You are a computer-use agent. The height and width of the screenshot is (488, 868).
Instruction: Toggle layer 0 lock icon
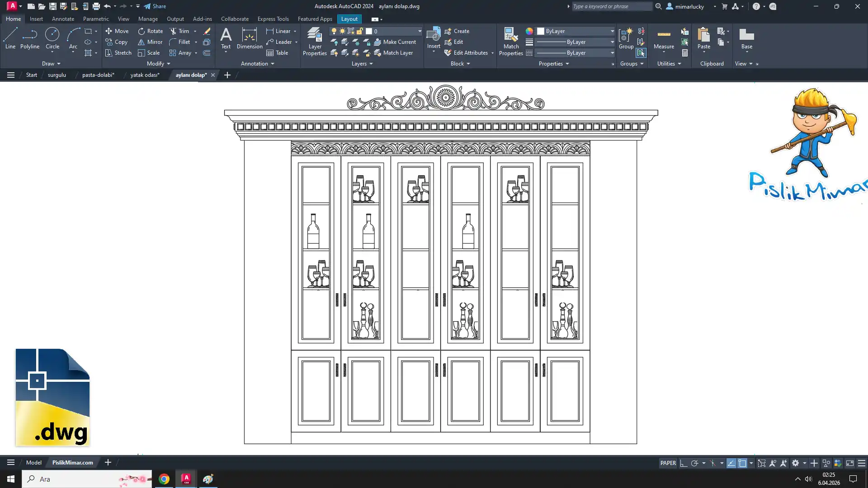360,31
